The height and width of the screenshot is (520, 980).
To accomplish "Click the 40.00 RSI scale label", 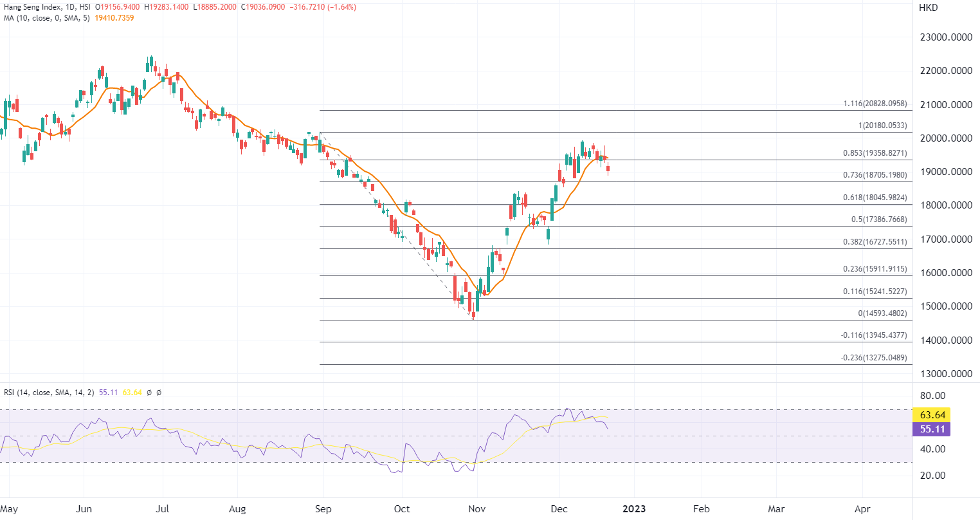I will click(933, 449).
